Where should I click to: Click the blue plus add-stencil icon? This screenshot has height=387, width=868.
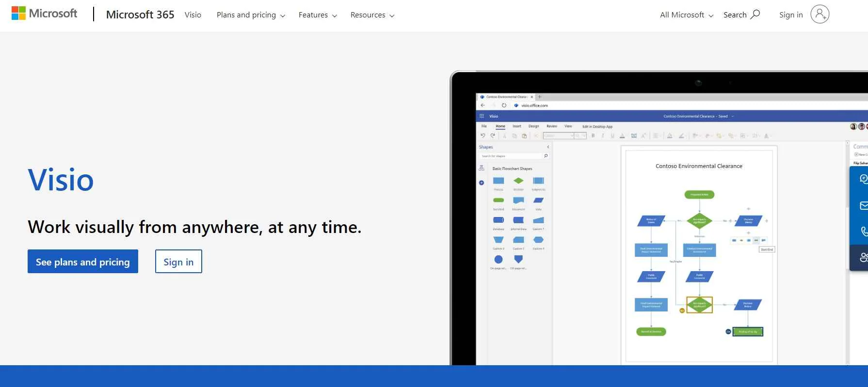point(482,183)
